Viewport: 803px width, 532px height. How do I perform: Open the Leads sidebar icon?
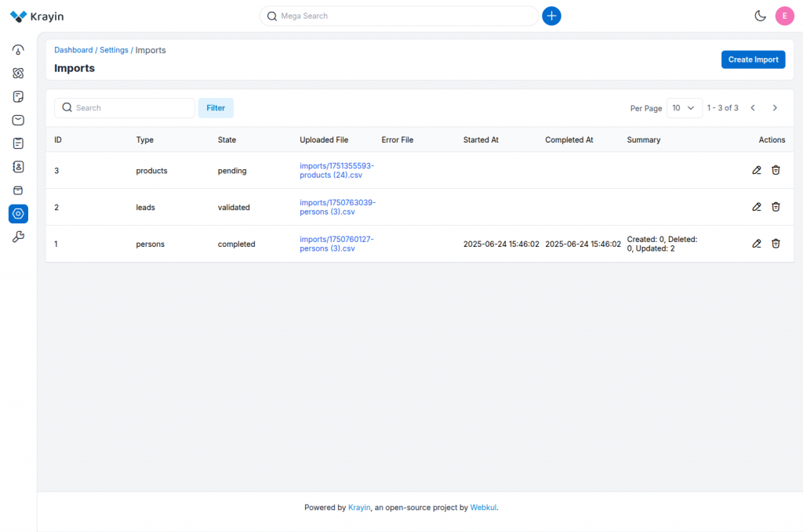point(18,73)
